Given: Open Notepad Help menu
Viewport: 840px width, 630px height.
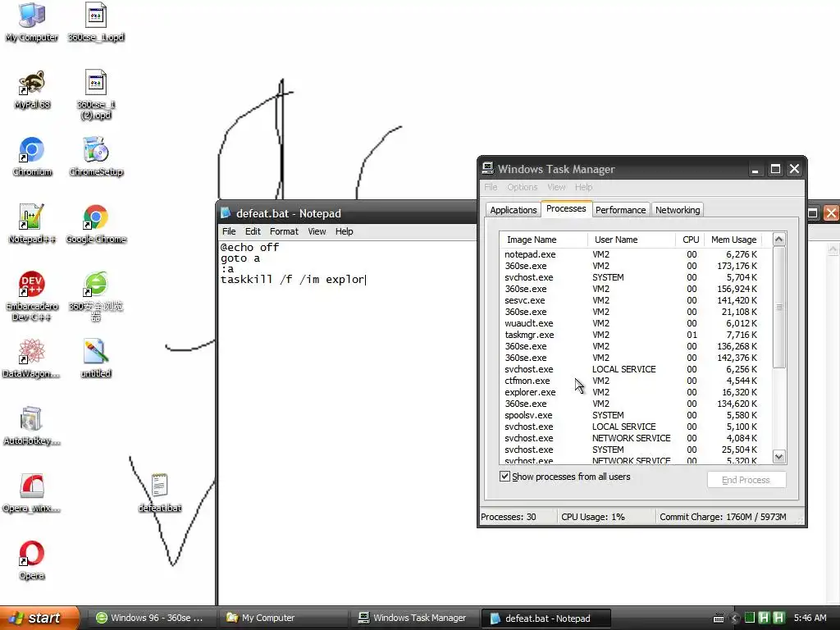Looking at the screenshot, I should coord(344,231).
